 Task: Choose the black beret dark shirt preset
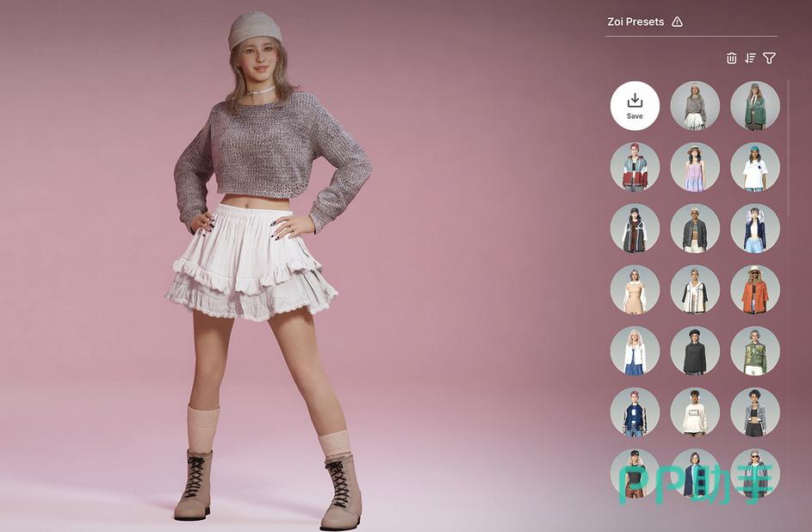[x=695, y=350]
